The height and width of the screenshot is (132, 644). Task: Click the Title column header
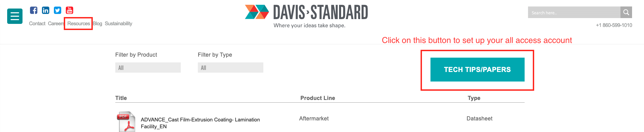coord(121,98)
